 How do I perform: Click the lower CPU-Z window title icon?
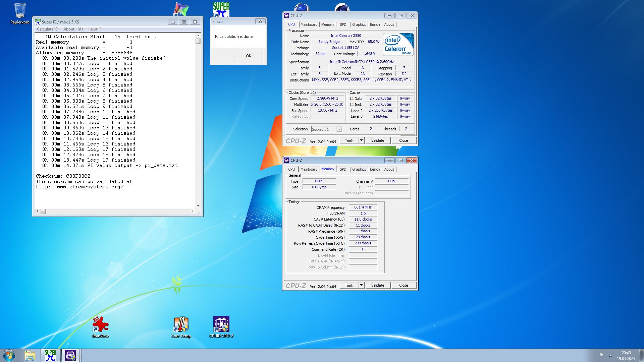pos(286,160)
